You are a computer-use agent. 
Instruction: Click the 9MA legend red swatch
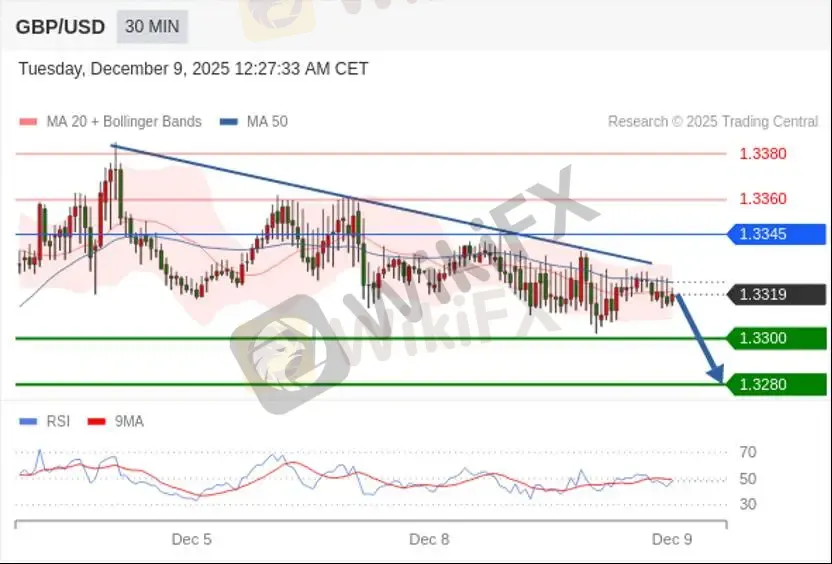(x=97, y=422)
